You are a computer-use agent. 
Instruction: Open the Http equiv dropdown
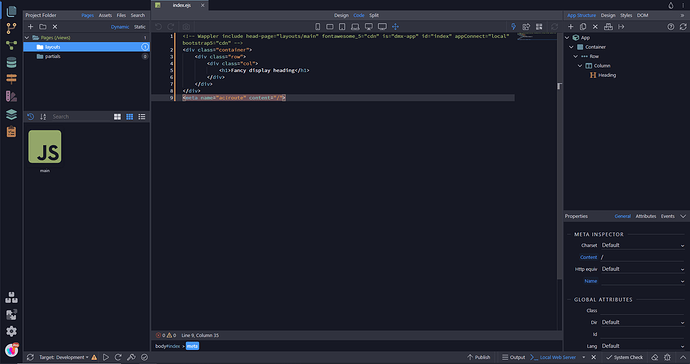pos(643,269)
